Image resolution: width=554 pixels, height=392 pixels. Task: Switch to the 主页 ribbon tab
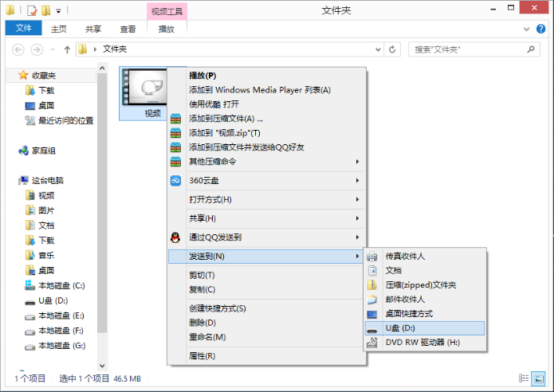point(59,29)
